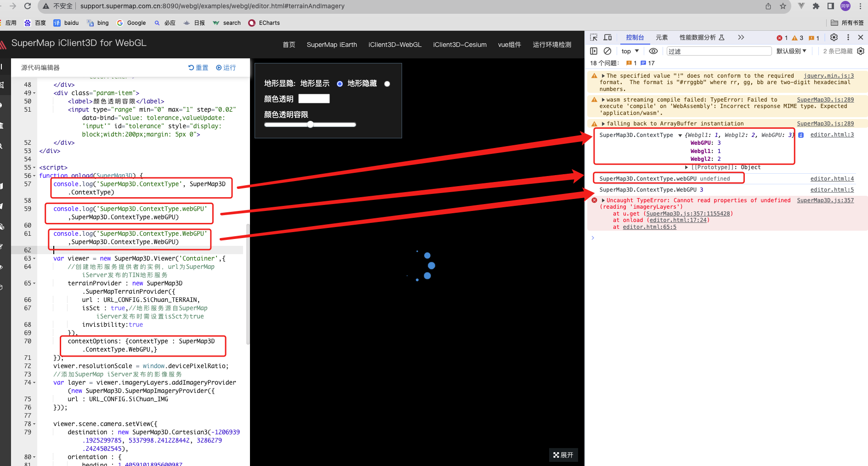Click the 展开 expand button on the viewer
Viewport: 868px width, 466px height.
click(563, 455)
